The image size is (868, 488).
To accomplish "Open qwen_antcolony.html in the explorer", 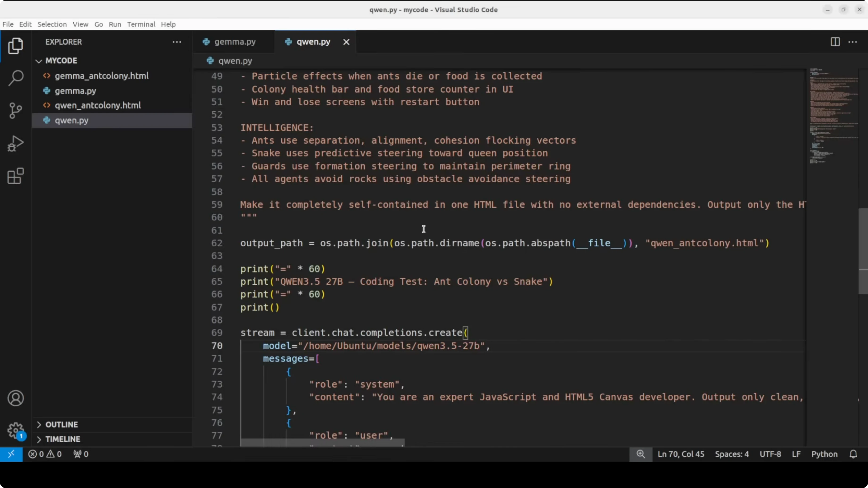I will coord(97,105).
